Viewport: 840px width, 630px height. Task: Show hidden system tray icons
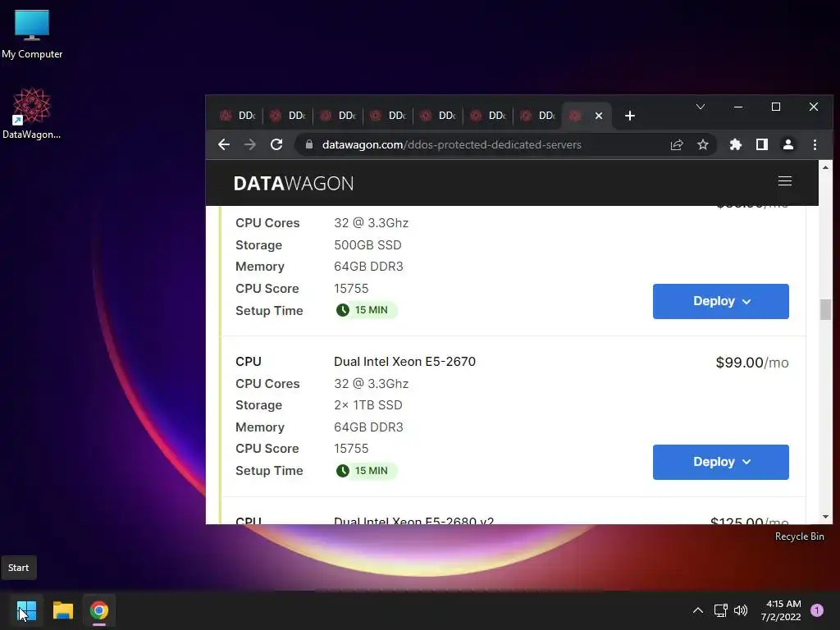click(x=697, y=610)
